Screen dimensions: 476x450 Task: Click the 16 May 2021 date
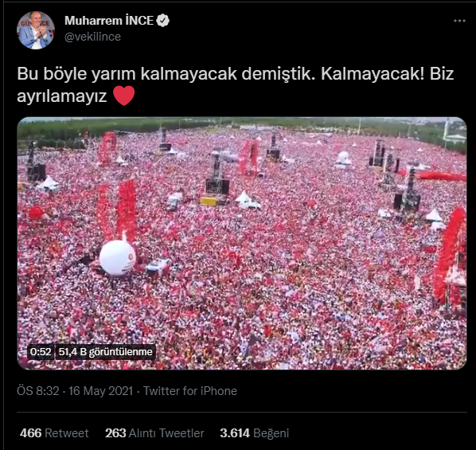pos(101,391)
